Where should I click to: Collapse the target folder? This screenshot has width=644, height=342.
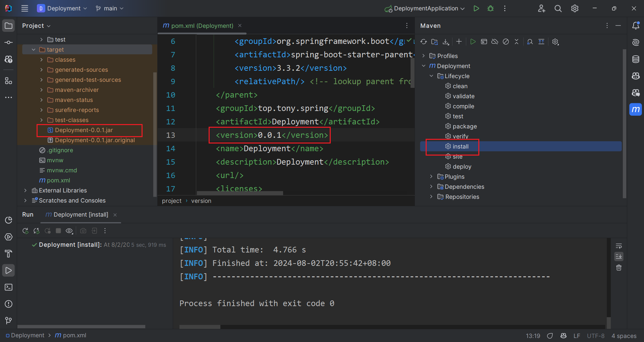tap(34, 50)
